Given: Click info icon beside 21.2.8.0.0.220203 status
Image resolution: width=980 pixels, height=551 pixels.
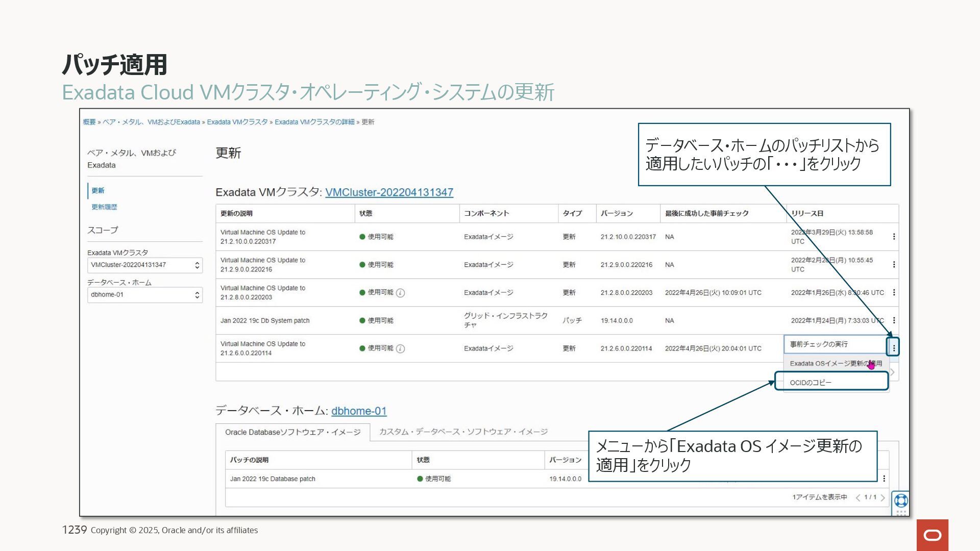Looking at the screenshot, I should pyautogui.click(x=401, y=293).
